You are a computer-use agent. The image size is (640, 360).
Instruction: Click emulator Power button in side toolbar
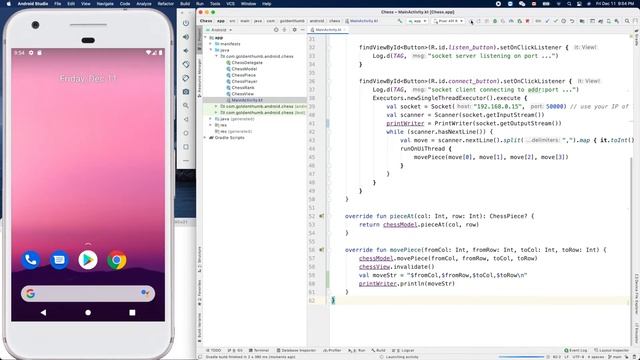click(186, 23)
